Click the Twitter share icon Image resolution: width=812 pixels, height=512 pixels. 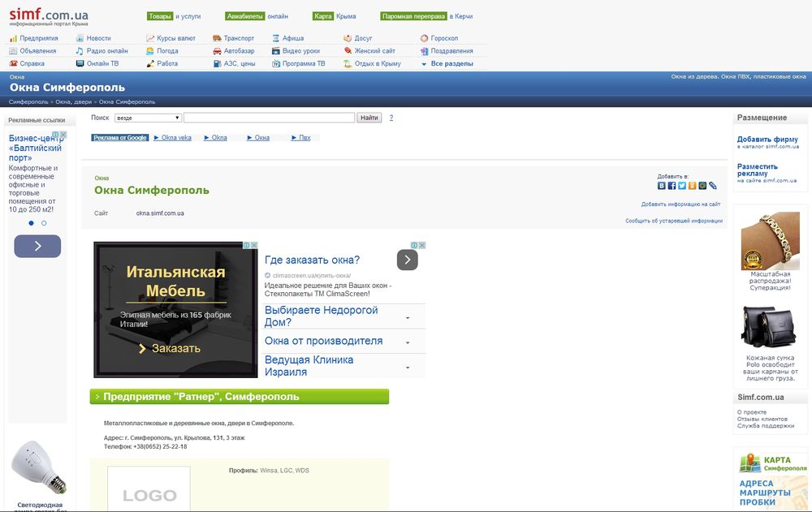682,186
